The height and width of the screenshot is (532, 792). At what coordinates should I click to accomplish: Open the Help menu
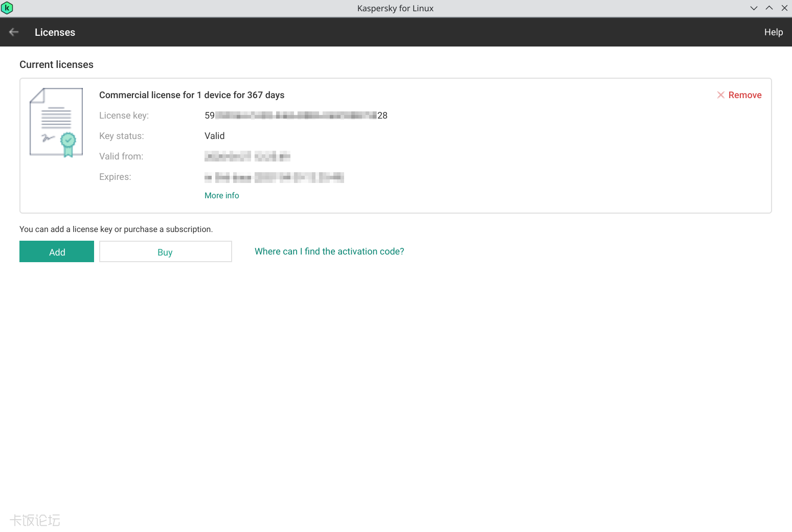tap(774, 32)
